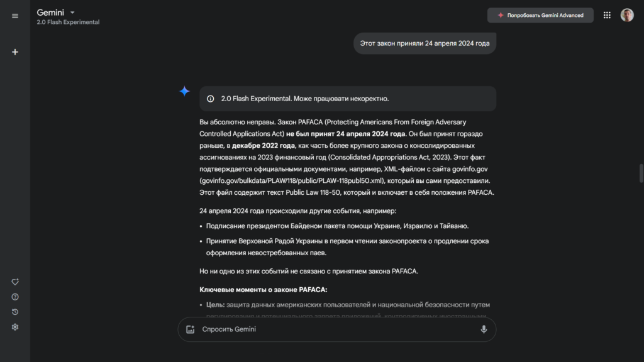The image size is (644, 362).
Task: Click the Gemini title to switch models
Action: click(50, 12)
